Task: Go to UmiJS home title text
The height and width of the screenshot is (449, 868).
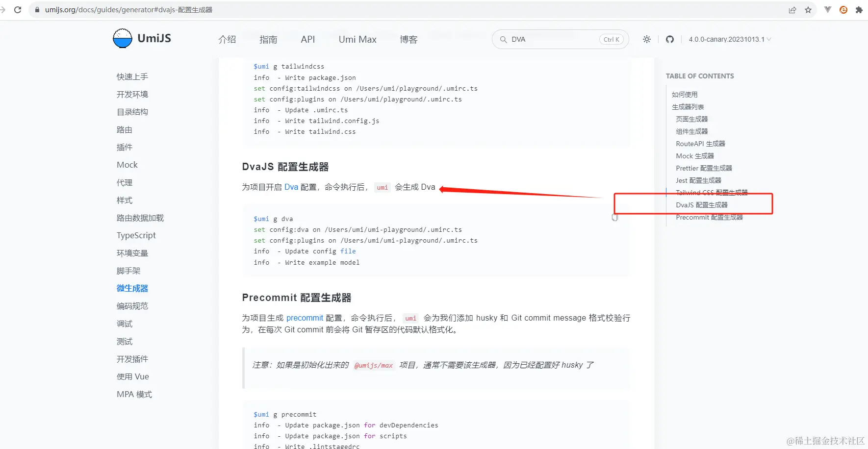Action: pyautogui.click(x=154, y=38)
